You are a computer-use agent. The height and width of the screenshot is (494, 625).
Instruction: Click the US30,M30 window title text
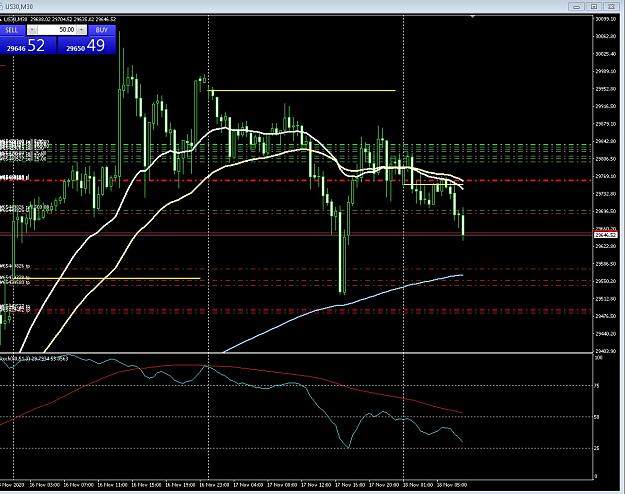pos(17,7)
